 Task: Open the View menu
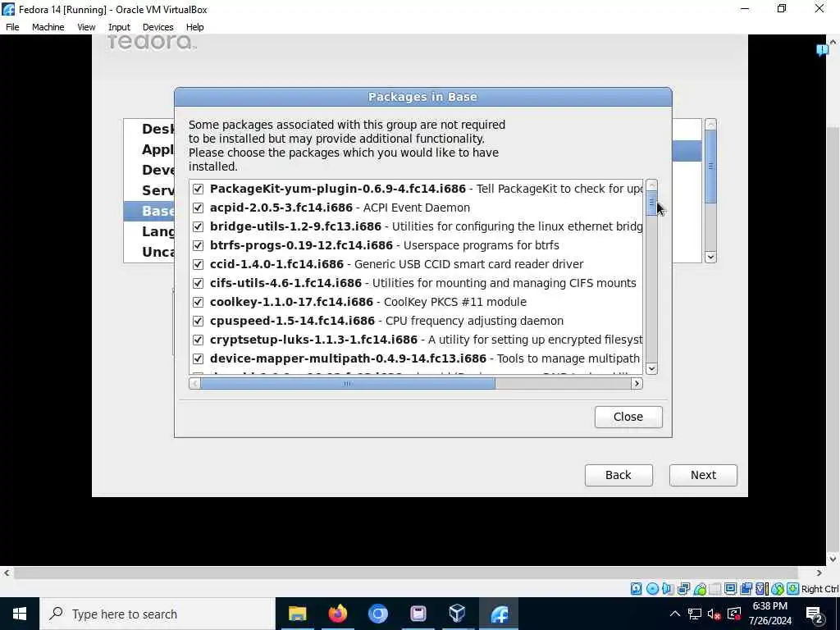86,27
